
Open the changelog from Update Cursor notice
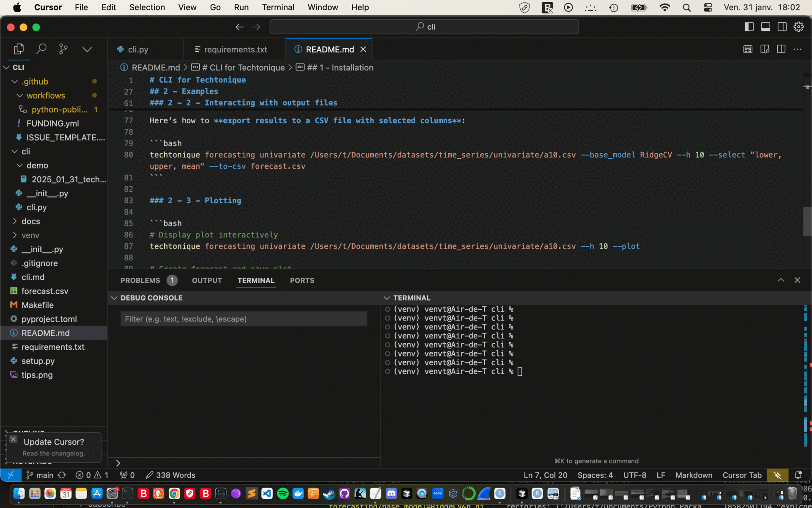click(54, 453)
